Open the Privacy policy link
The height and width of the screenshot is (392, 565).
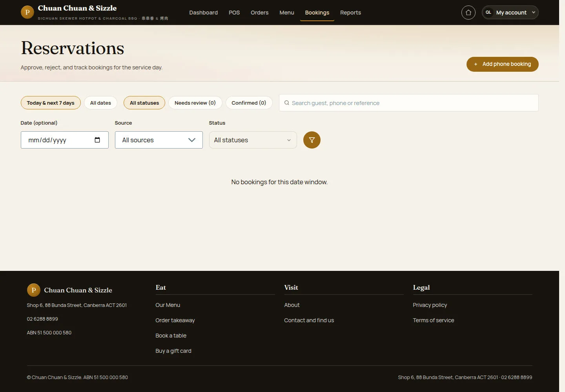pos(430,305)
